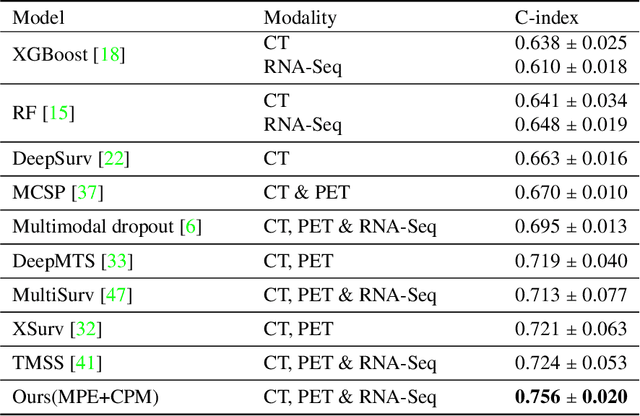The width and height of the screenshot is (640, 416).
Task: Open citation 15 next to RF
Action: [60, 113]
